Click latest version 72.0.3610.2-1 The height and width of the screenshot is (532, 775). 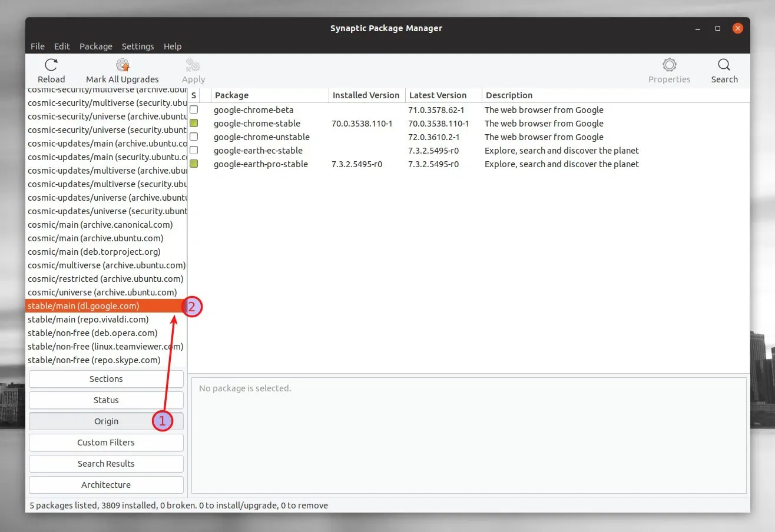click(x=434, y=137)
